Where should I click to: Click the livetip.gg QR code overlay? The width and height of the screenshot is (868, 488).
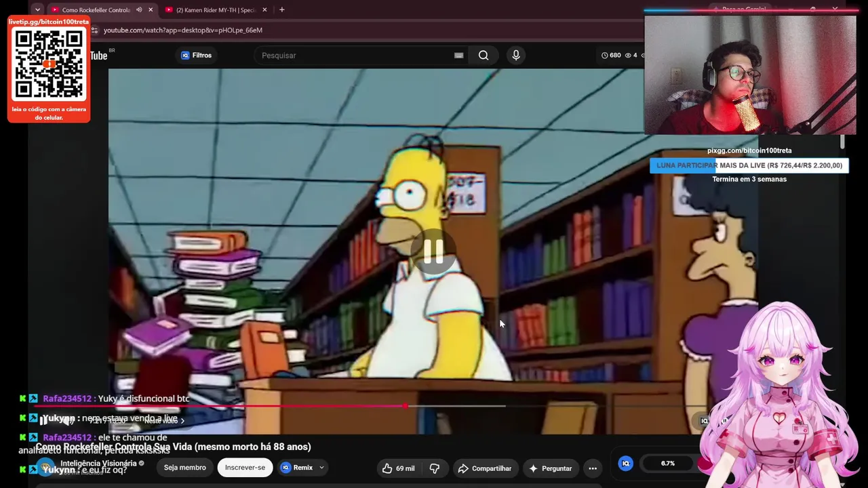pyautogui.click(x=49, y=69)
